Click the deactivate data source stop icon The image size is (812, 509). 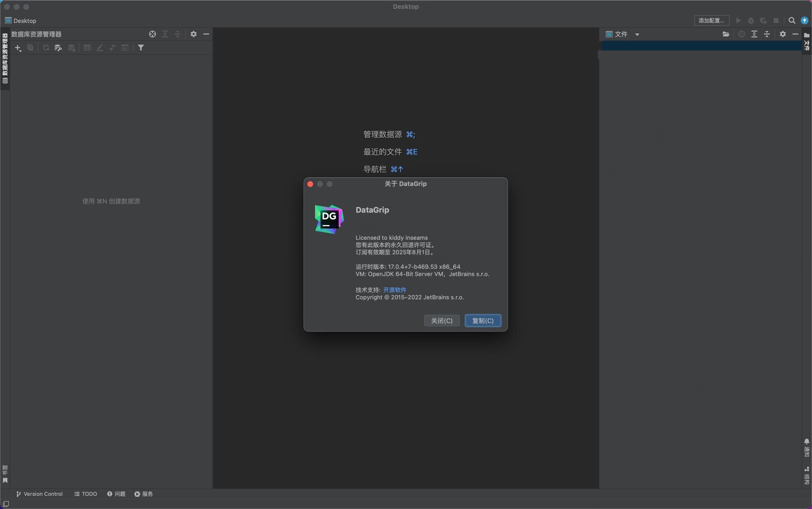72,47
